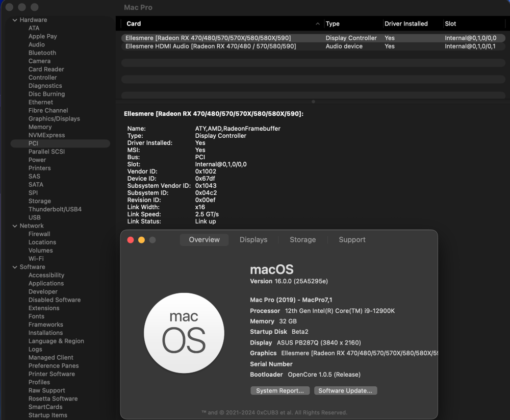Select Rosetta Software in the sidebar
Image resolution: width=510 pixels, height=420 pixels.
(53, 399)
